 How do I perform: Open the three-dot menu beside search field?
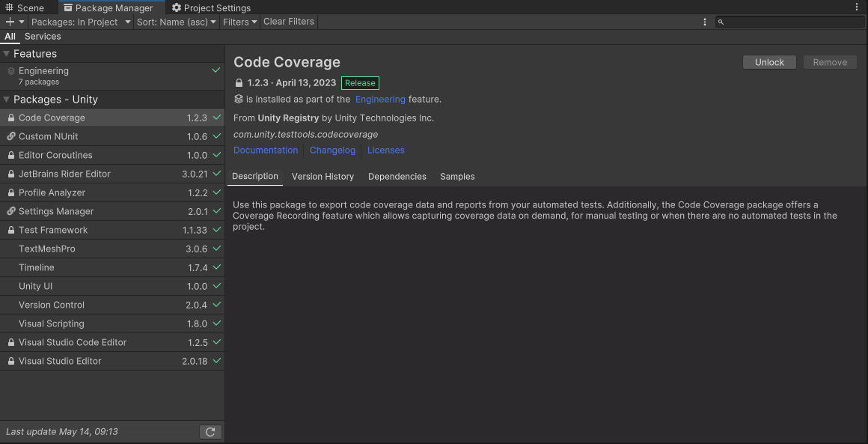pyautogui.click(x=705, y=22)
